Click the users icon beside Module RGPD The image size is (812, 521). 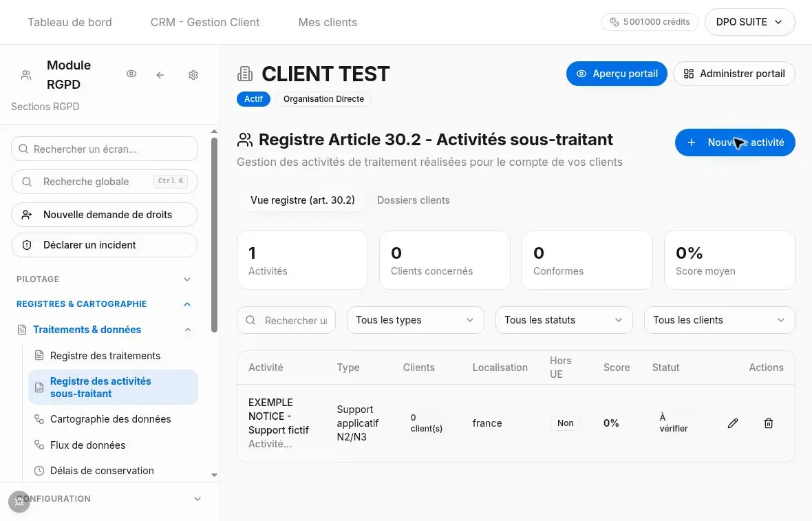point(26,75)
